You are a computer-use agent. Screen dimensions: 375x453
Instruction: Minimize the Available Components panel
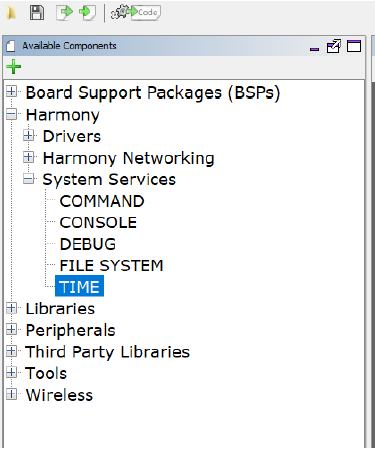(314, 49)
